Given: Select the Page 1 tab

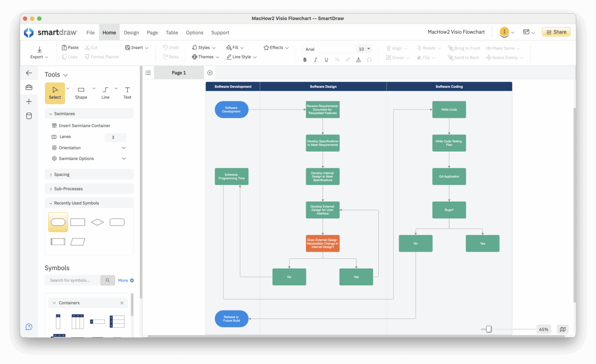Looking at the screenshot, I should click(178, 73).
